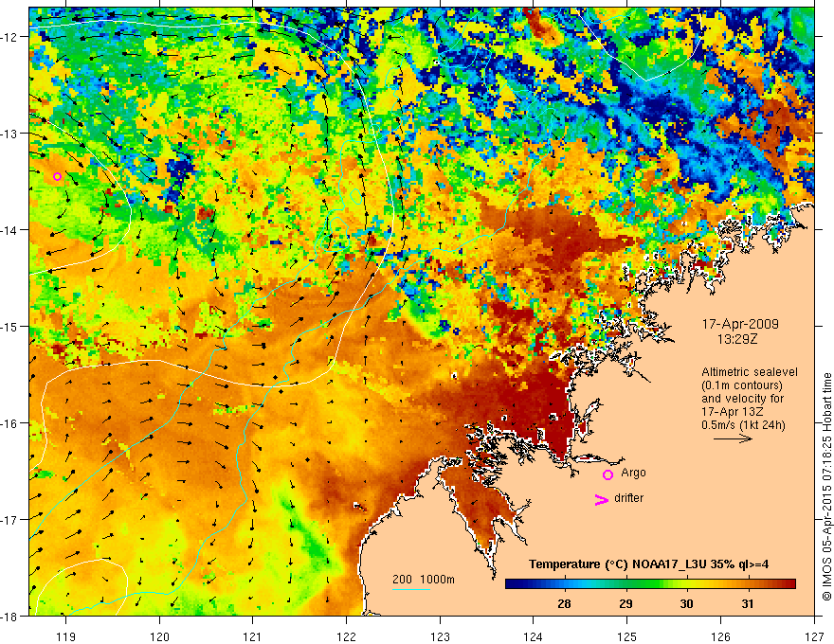Click the color bar label 30
Screen dimensions: 834x644
click(x=687, y=603)
